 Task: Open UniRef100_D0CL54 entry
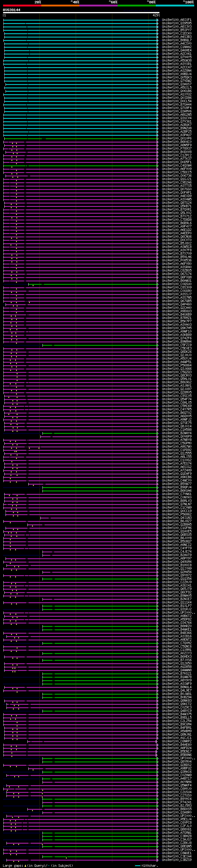point(176,101)
